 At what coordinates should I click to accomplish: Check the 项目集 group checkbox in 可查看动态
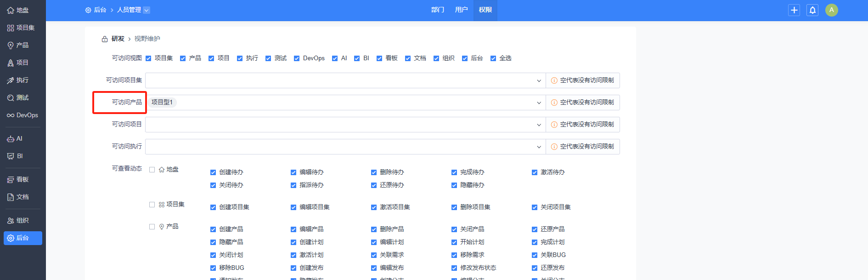pos(152,205)
